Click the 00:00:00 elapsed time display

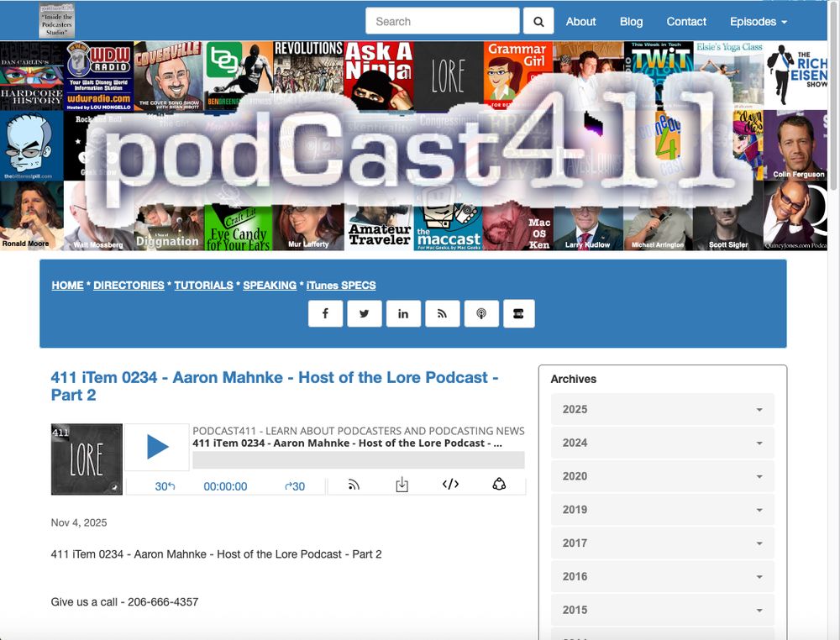point(225,486)
